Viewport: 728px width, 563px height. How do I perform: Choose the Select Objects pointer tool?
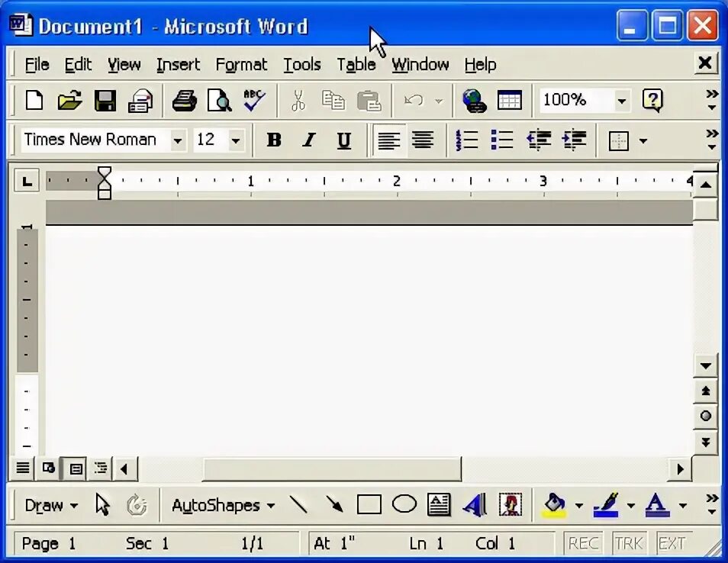tap(102, 504)
